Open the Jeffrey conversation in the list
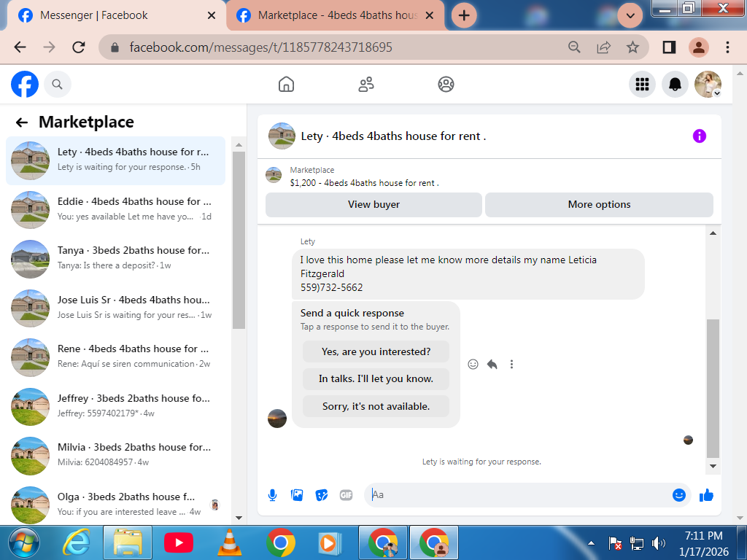The width and height of the screenshot is (747, 560). [x=116, y=406]
